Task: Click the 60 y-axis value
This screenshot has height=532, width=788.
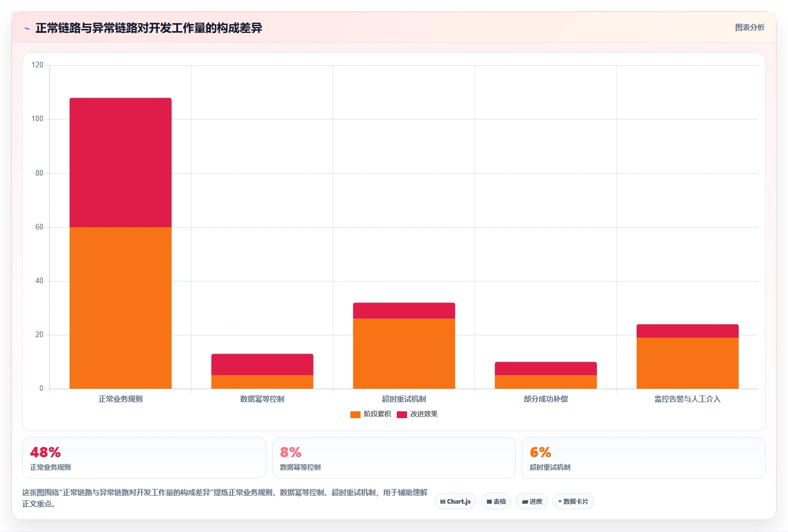Action: click(x=39, y=227)
